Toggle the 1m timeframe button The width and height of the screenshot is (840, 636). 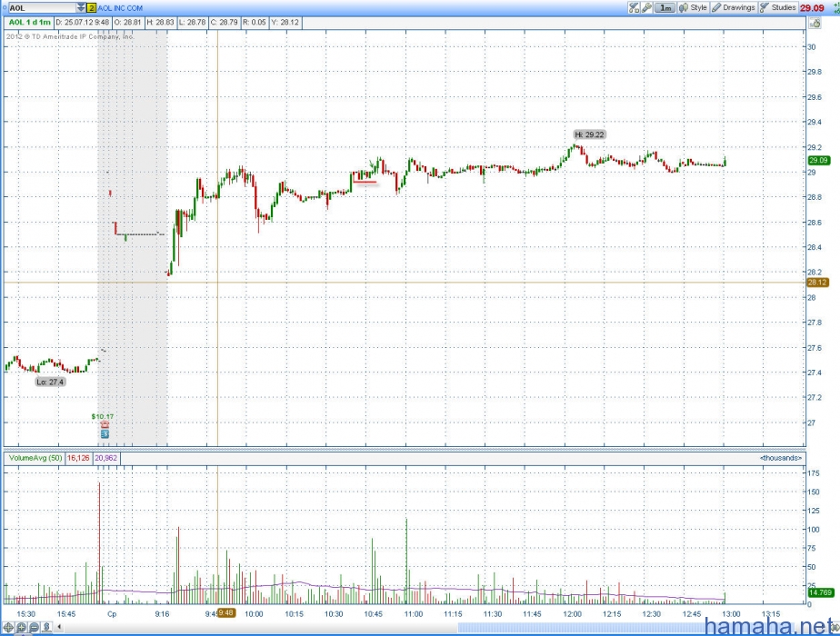coord(665,7)
